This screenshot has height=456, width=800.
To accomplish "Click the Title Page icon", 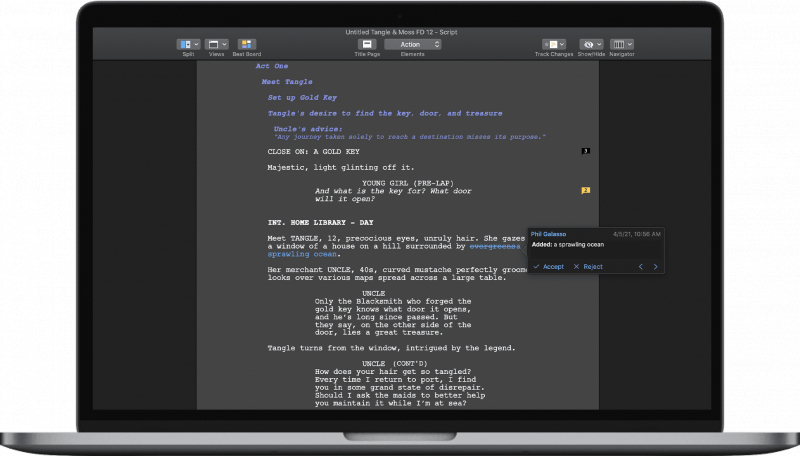I will pos(367,45).
